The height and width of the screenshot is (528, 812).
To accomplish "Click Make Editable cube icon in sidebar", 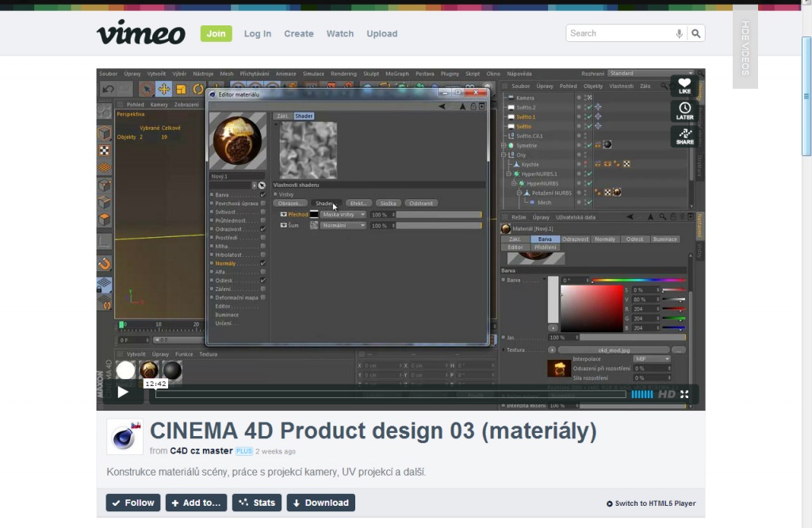I will click(105, 133).
